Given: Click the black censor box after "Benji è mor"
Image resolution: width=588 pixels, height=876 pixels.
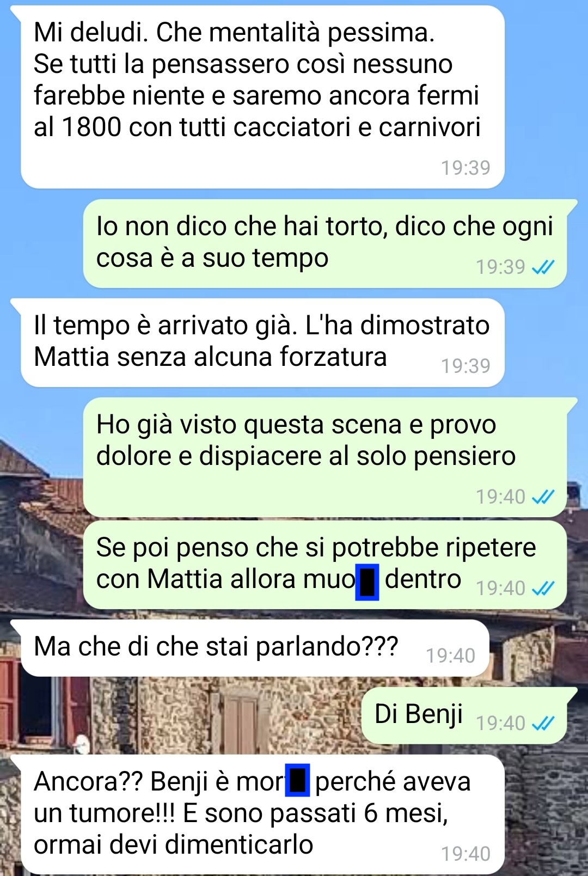Looking at the screenshot, I should pyautogui.click(x=298, y=780).
